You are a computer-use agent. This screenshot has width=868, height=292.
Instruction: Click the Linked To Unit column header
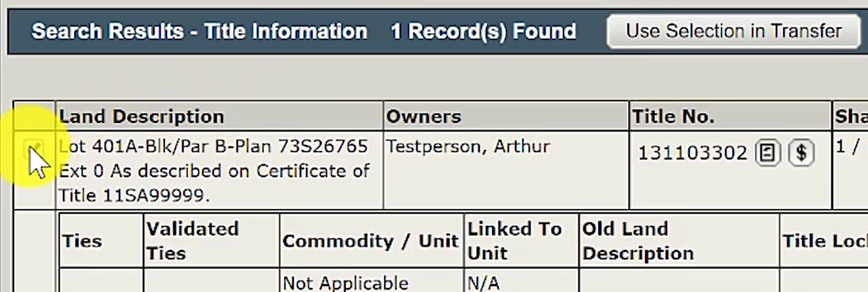click(x=515, y=241)
